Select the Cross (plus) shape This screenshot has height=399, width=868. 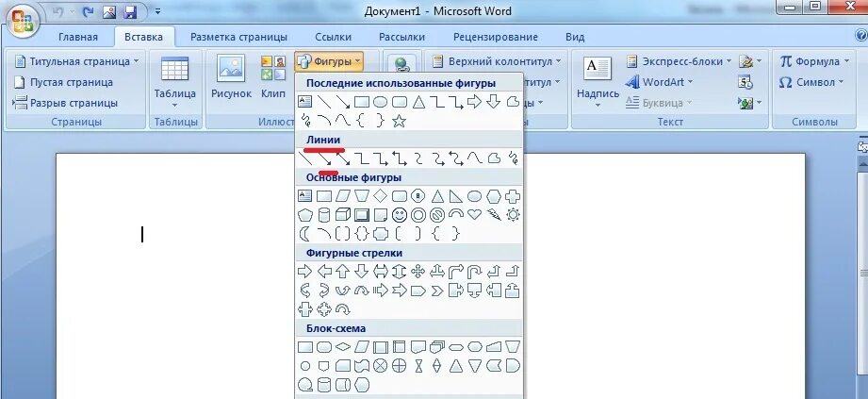coord(513,196)
